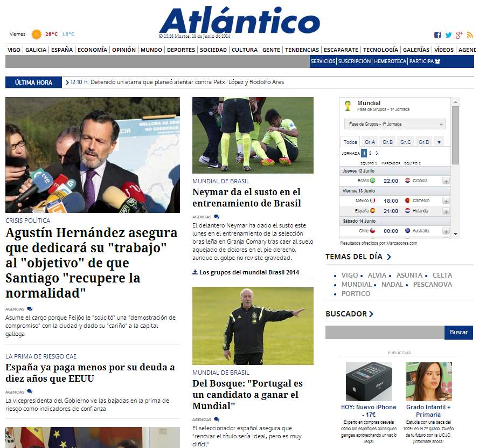Image resolution: width=479 pixels, height=448 pixels.
Task: Select the Gr.D tab
Action: tap(424, 142)
